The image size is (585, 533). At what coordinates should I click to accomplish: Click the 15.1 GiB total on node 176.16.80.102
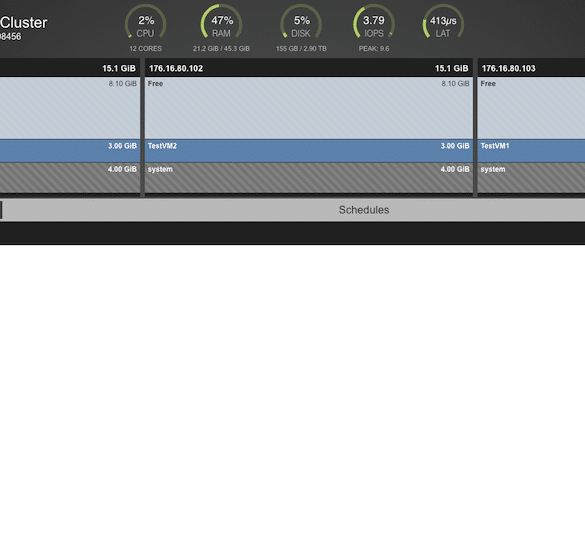451,68
